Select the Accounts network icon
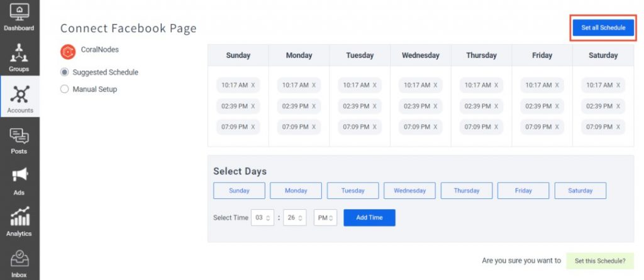Image resolution: width=644 pixels, height=280 pixels. pos(19,94)
